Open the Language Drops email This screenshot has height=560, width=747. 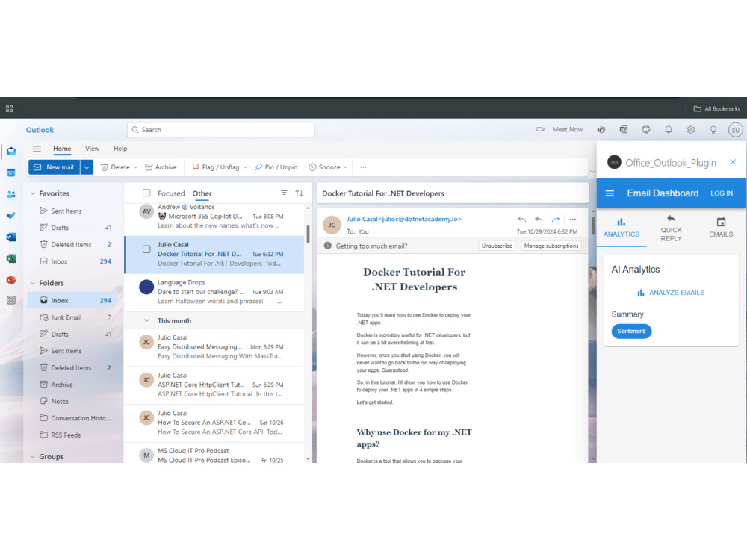[214, 292]
